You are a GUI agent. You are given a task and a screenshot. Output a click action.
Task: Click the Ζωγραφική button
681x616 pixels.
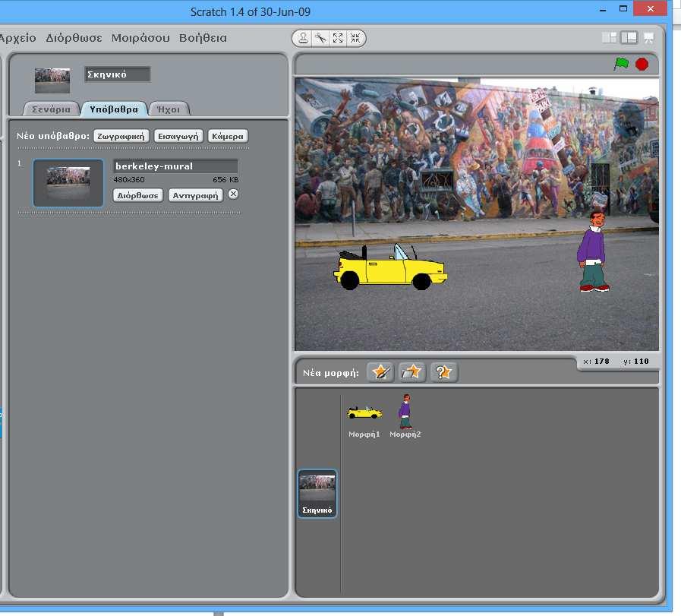pos(121,137)
